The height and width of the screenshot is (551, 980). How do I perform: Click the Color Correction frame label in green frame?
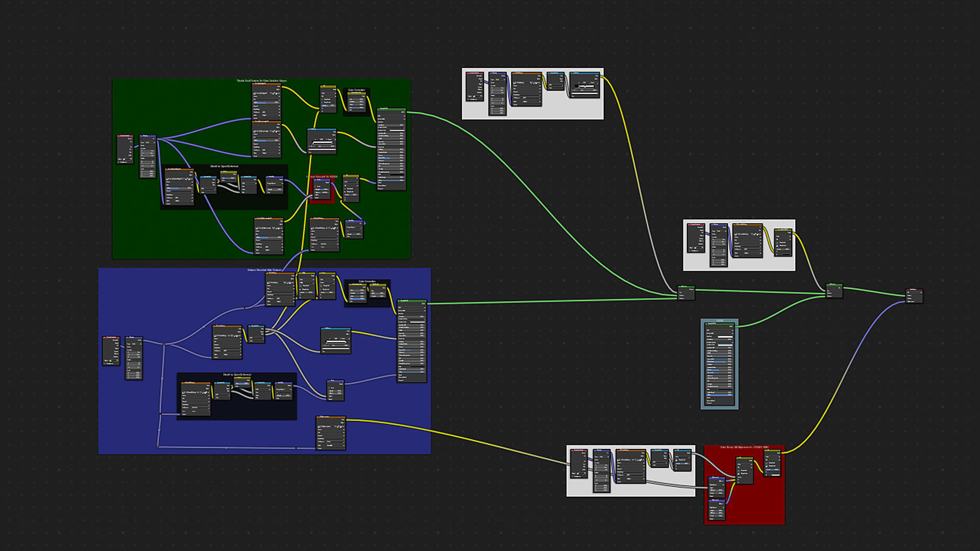(x=357, y=90)
